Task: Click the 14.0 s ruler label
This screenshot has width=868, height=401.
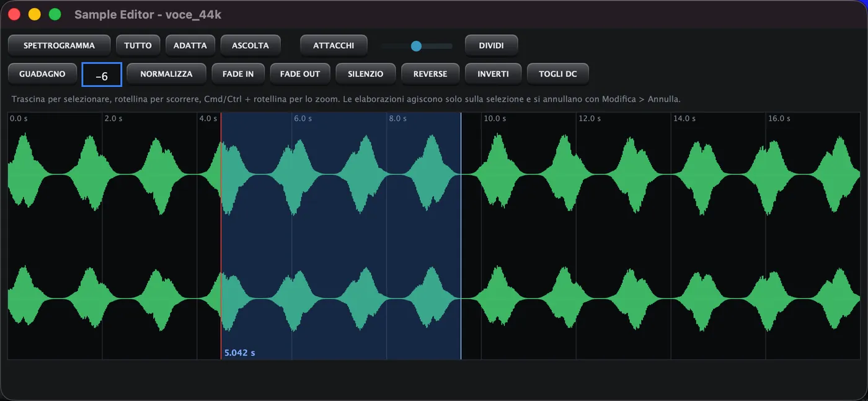Action: (684, 118)
